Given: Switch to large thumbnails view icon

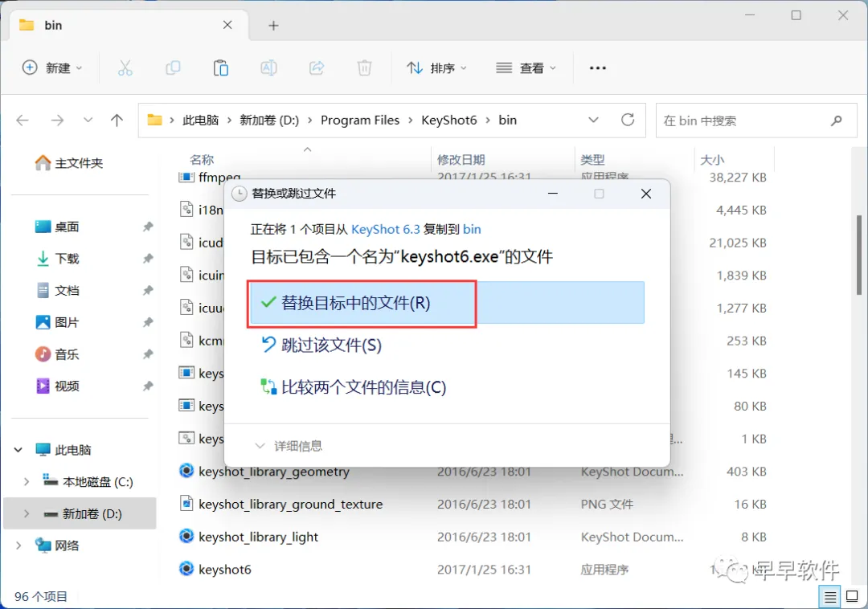Looking at the screenshot, I should click(x=853, y=597).
